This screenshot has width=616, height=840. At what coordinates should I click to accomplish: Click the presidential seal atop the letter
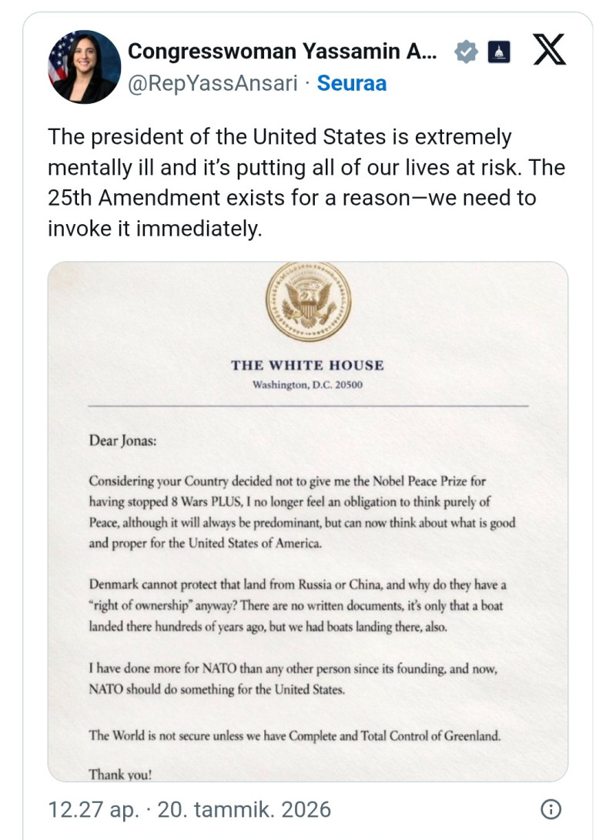coord(308,302)
